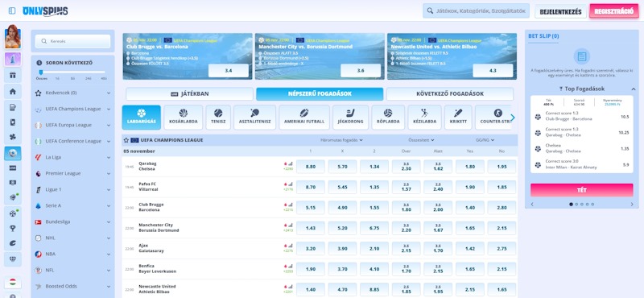Viewport: 644px width, 298px height.
Task: Select Amerikai Futball sport icon
Action: pos(304,117)
